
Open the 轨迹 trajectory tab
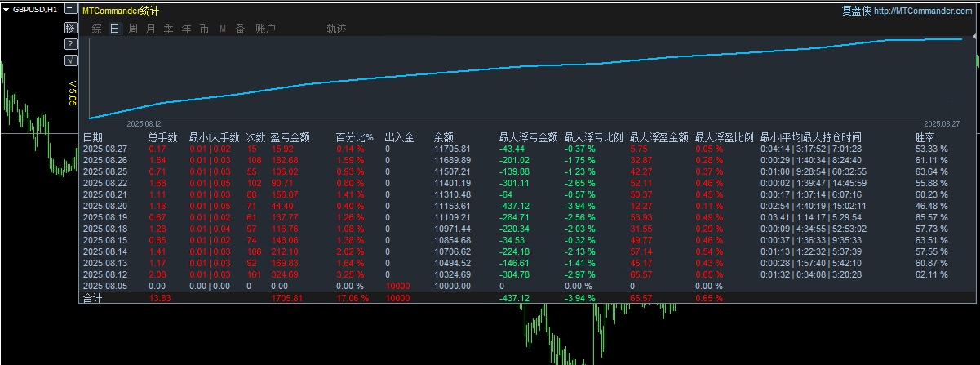[336, 29]
